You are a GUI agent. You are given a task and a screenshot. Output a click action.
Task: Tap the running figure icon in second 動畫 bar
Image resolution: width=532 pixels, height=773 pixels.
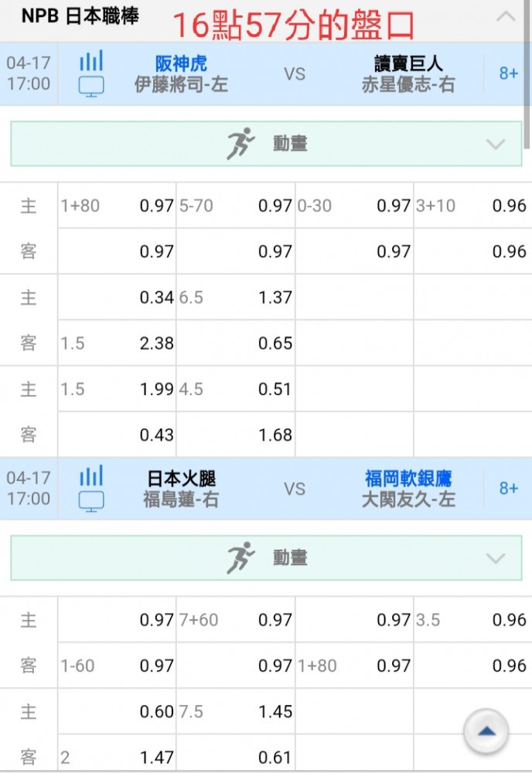pyautogui.click(x=240, y=557)
